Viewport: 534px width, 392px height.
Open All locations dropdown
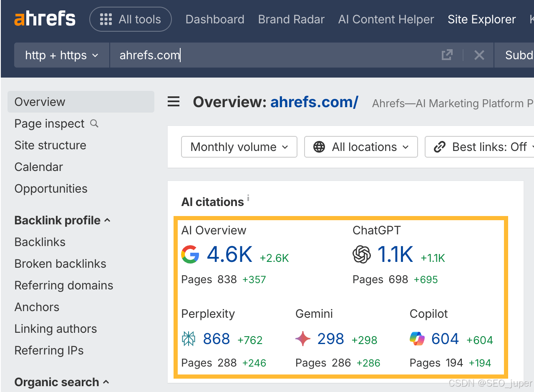coord(361,147)
